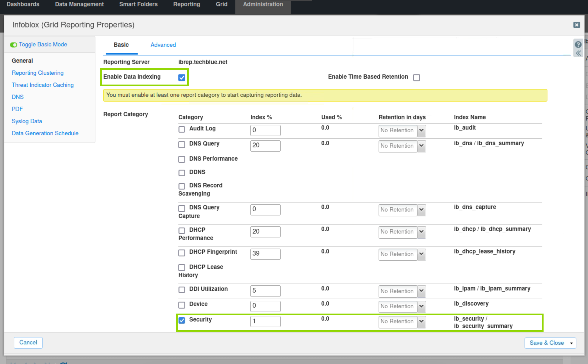Open Audit Log retention dropdown
The height and width of the screenshot is (364, 588).
coord(421,130)
